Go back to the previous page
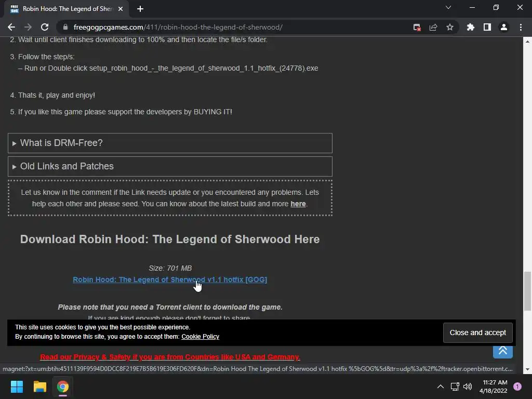The image size is (532, 399). click(11, 27)
